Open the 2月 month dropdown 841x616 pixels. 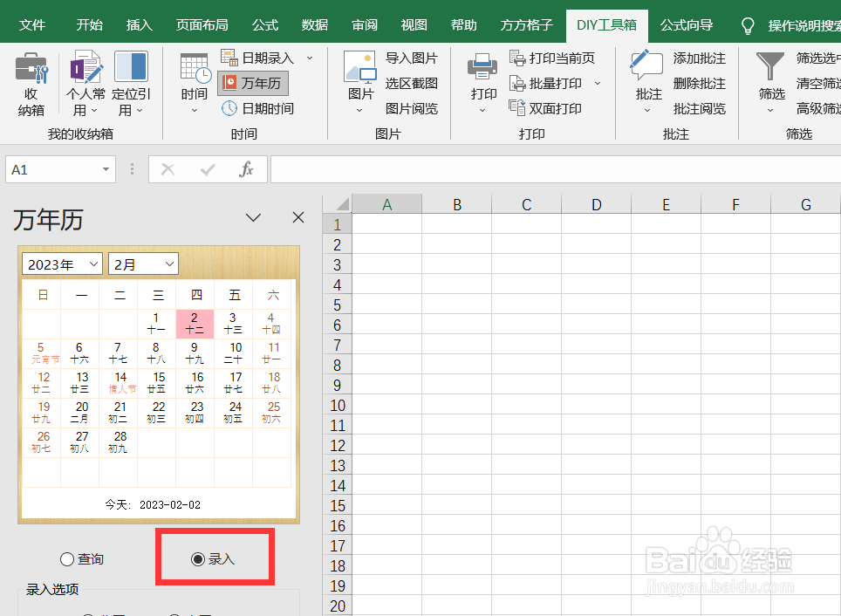(143, 264)
